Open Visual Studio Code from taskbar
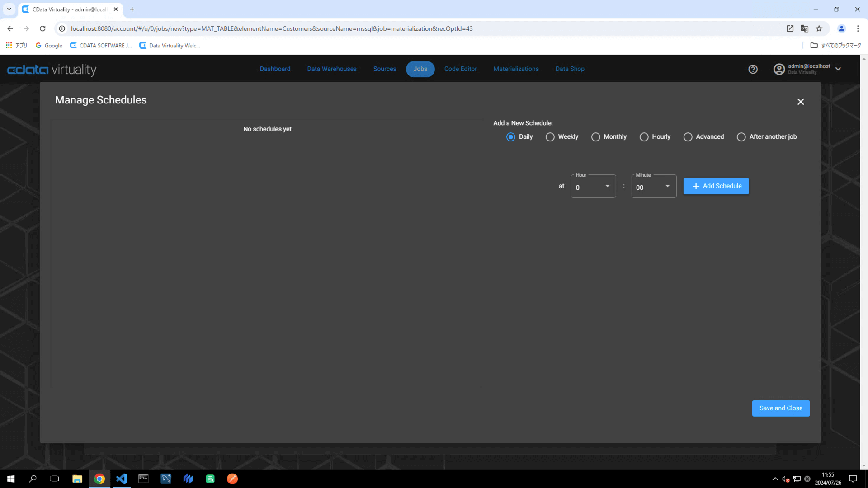Screen dimensions: 868x488 (122, 479)
